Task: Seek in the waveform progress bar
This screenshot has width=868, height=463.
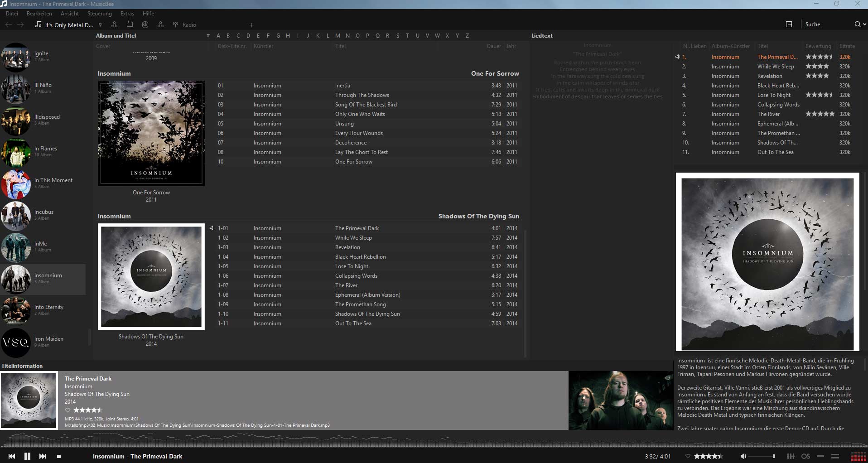Action: tap(434, 439)
